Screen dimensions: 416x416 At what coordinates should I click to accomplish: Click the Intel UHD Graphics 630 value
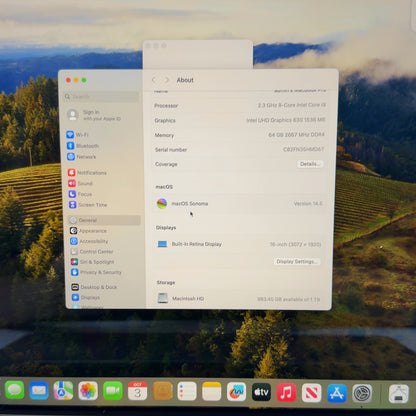point(286,120)
